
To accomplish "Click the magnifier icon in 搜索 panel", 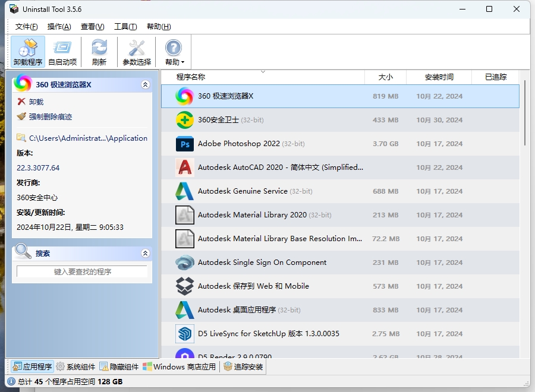I will tap(23, 251).
